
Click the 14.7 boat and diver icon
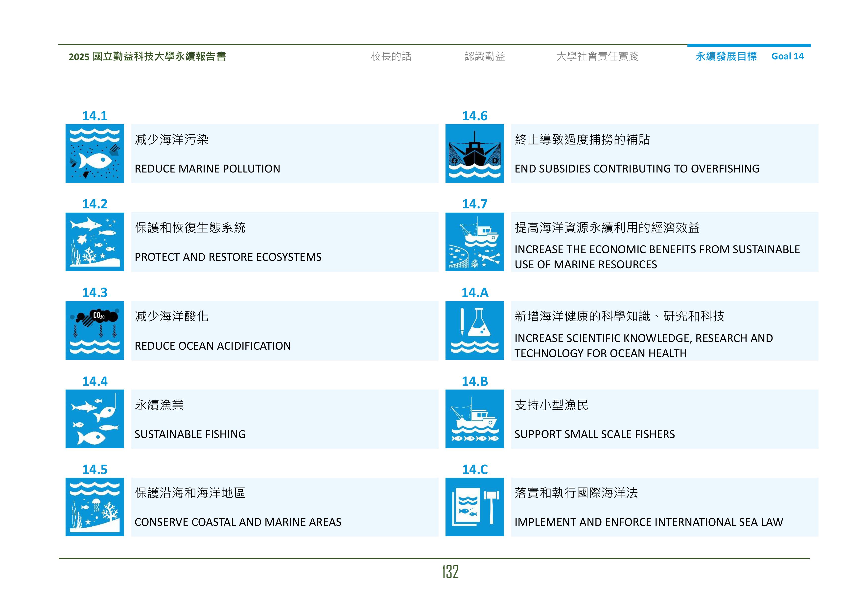pyautogui.click(x=474, y=242)
